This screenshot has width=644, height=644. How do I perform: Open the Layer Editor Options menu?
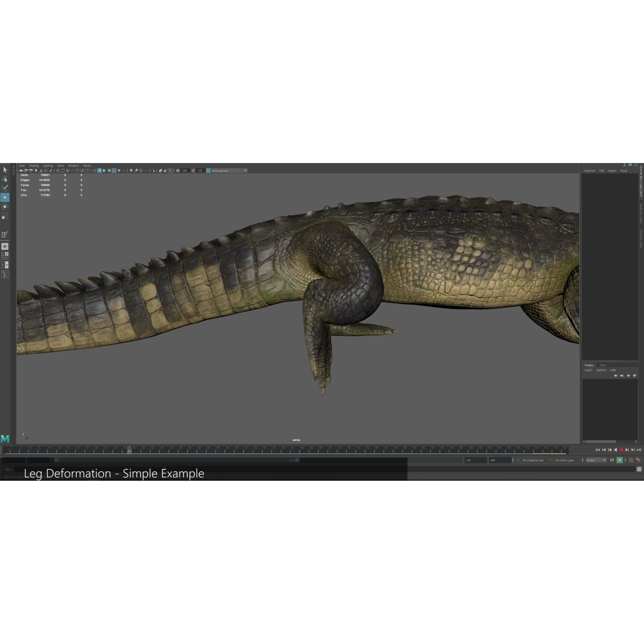[x=601, y=370]
